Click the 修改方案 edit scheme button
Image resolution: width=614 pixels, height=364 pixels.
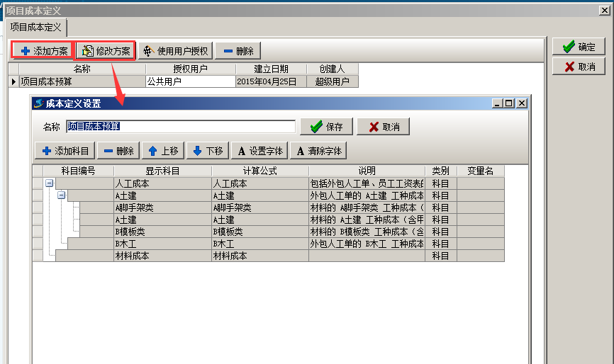click(106, 51)
